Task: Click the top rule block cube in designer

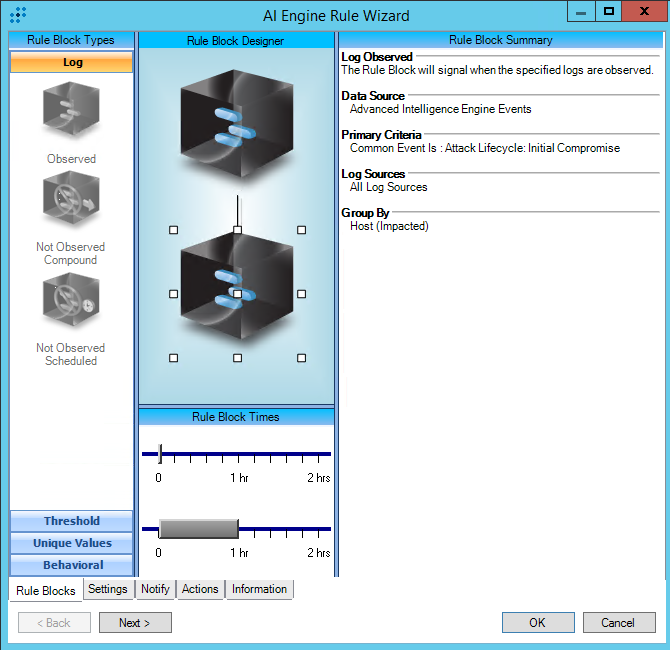Action: (237, 122)
